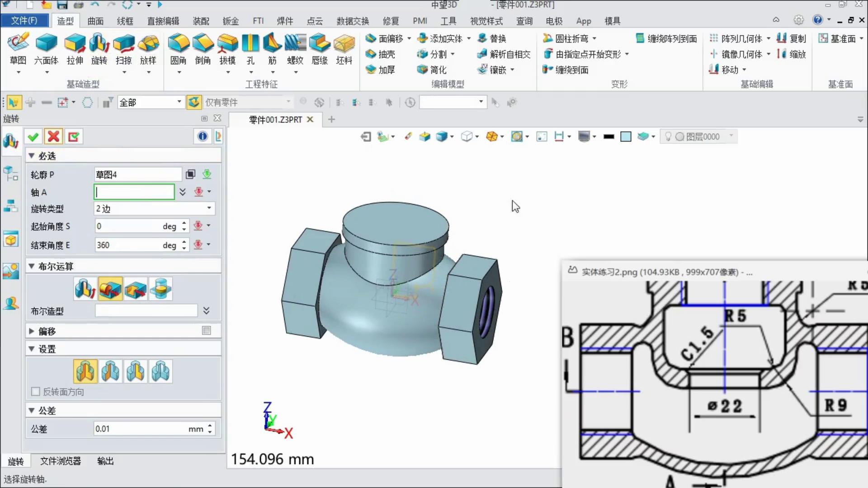Select the add boolean operation icon
The image size is (868, 488).
pyautogui.click(x=110, y=289)
